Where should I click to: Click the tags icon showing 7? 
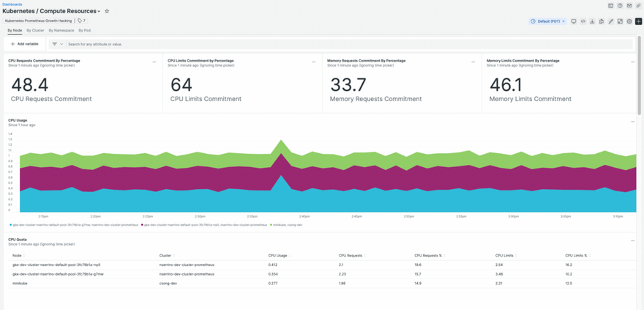tap(81, 21)
